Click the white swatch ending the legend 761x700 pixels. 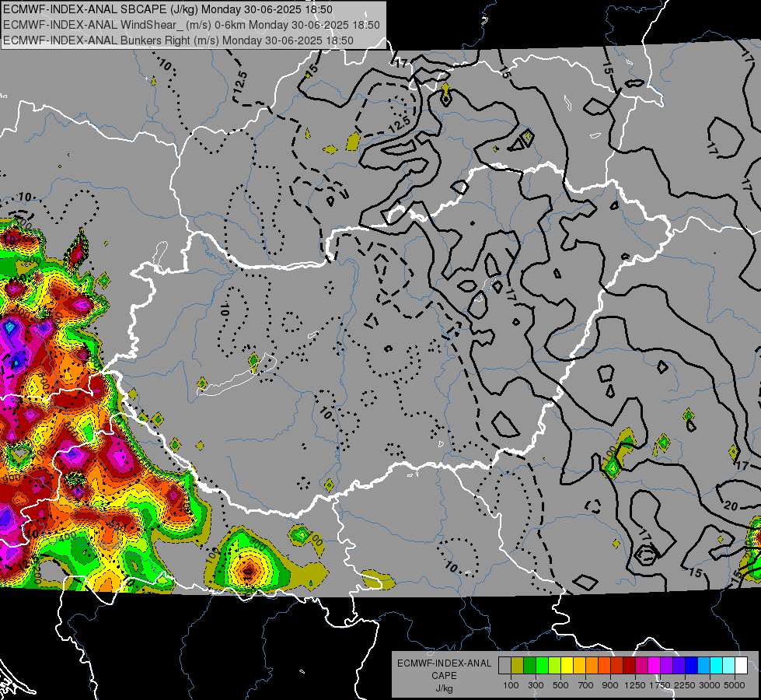[x=742, y=666]
